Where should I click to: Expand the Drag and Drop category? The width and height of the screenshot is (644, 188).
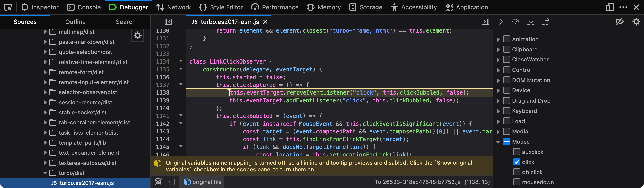coord(498,101)
